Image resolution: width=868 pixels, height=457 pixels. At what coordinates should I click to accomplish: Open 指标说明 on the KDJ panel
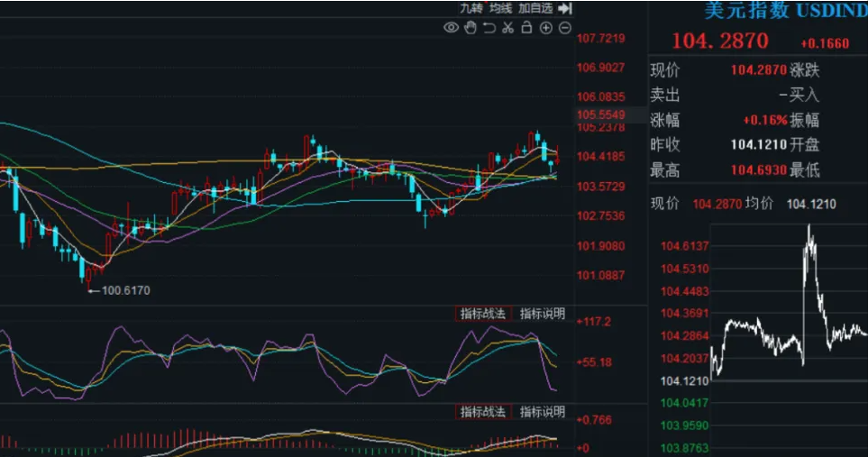[543, 314]
